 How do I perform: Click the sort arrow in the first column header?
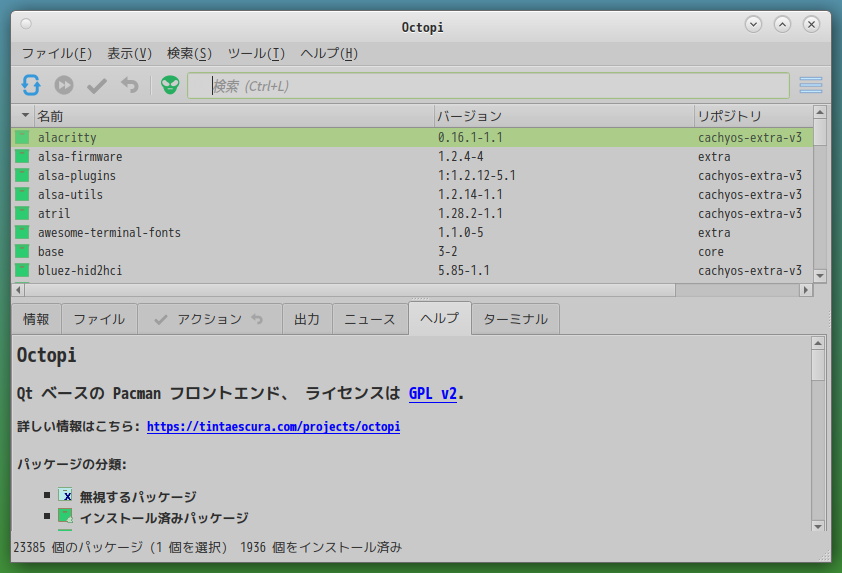pyautogui.click(x=25, y=115)
